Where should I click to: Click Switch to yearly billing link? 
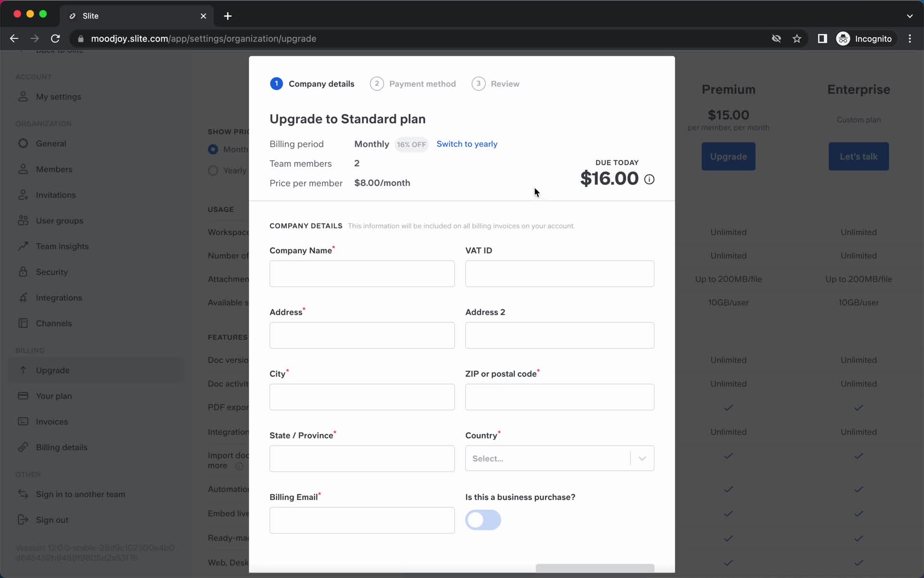point(467,144)
